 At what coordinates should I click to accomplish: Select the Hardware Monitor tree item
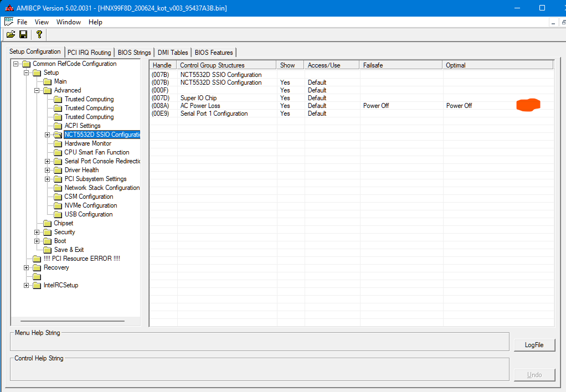point(88,143)
